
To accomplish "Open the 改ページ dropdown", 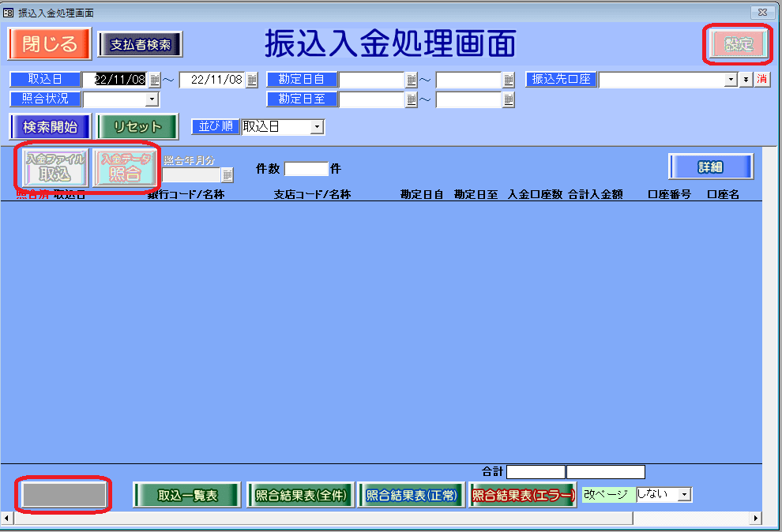I will tap(684, 494).
